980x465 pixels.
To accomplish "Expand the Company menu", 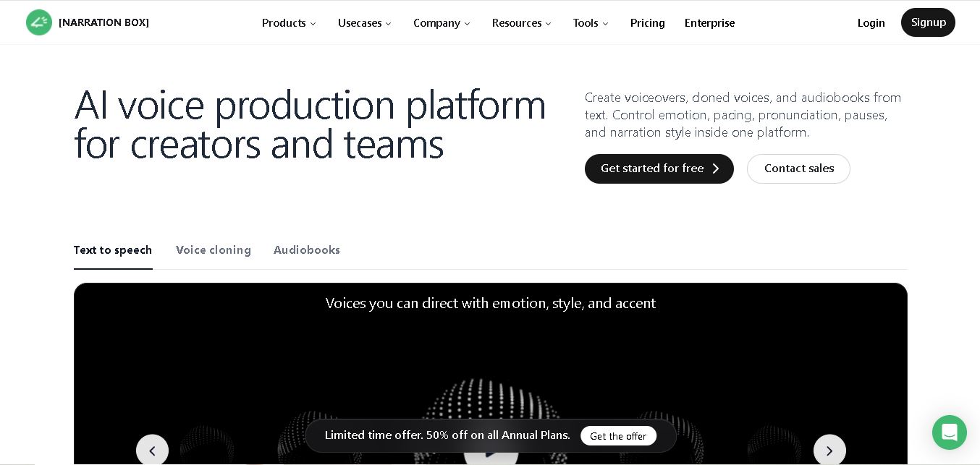I will tap(442, 23).
